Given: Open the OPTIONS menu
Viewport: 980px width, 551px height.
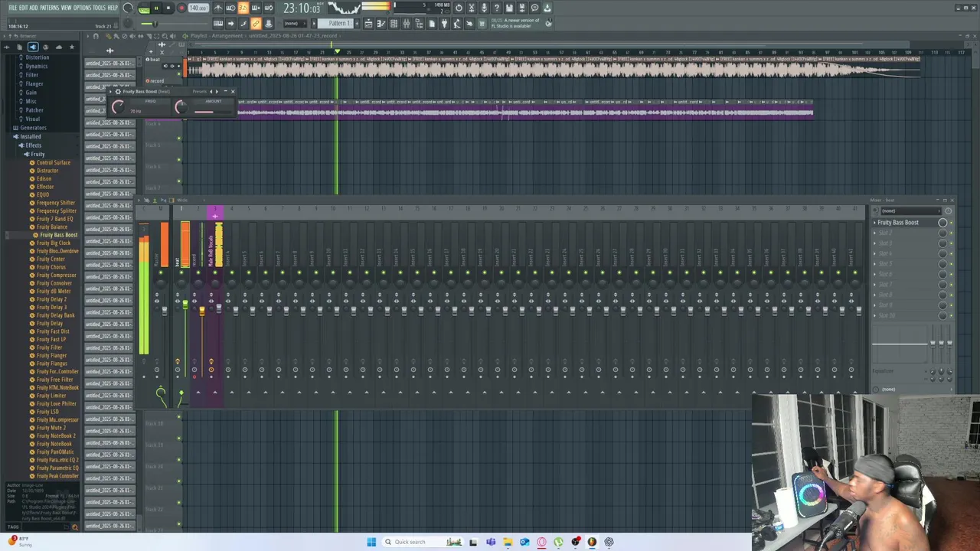Looking at the screenshot, I should coord(82,8).
